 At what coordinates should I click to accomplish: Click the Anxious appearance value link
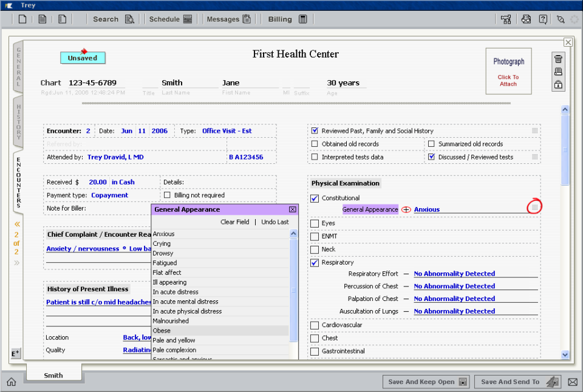coord(427,209)
